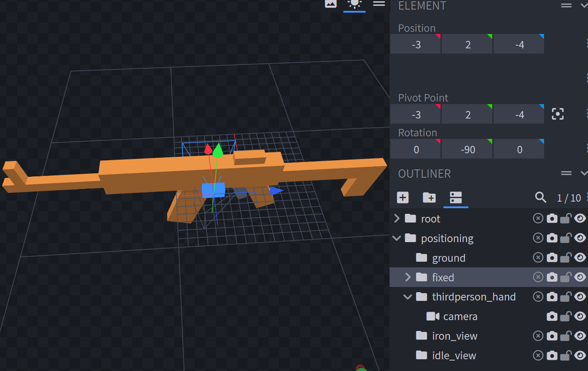Lock the ground group
The image size is (588, 371).
click(x=566, y=257)
